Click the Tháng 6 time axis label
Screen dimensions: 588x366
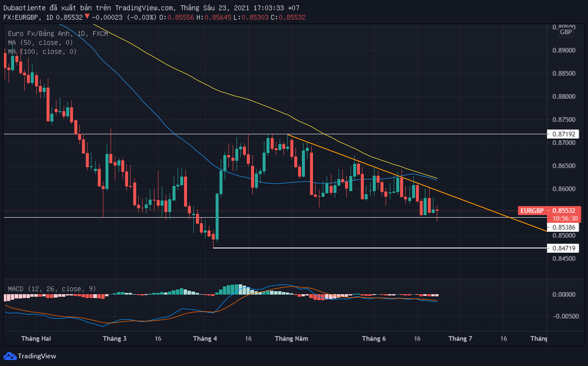coord(374,339)
